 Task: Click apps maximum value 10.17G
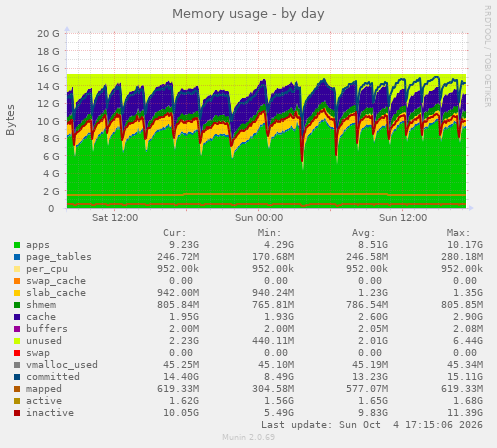pyautogui.click(x=465, y=245)
